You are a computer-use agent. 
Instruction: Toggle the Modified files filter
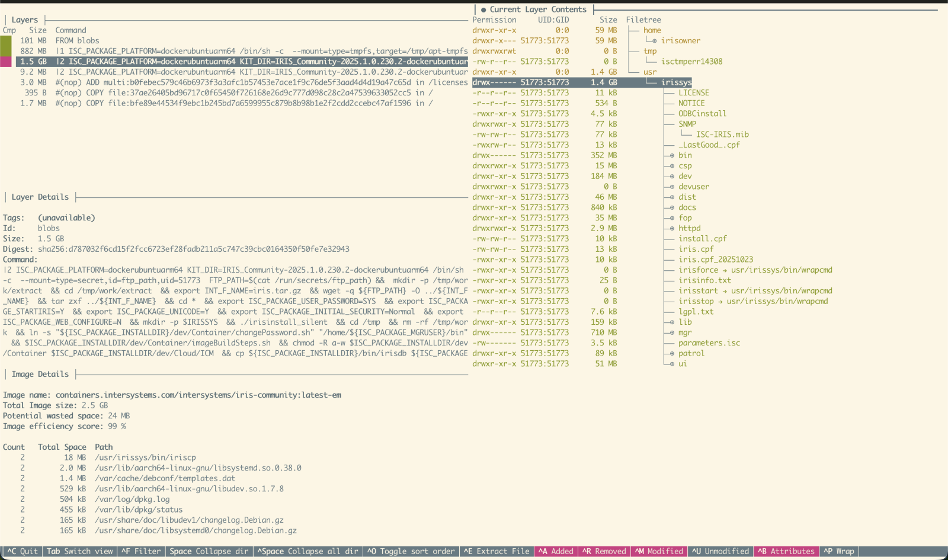pyautogui.click(x=659, y=551)
